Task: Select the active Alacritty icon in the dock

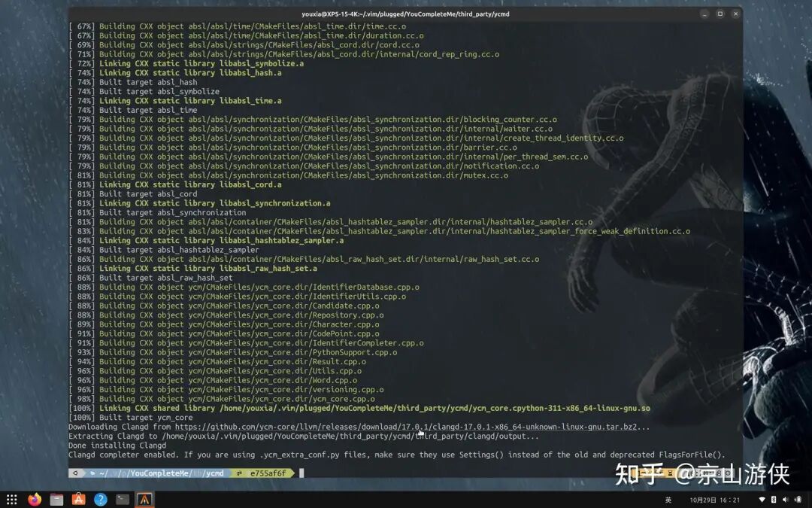Action: pos(144,500)
